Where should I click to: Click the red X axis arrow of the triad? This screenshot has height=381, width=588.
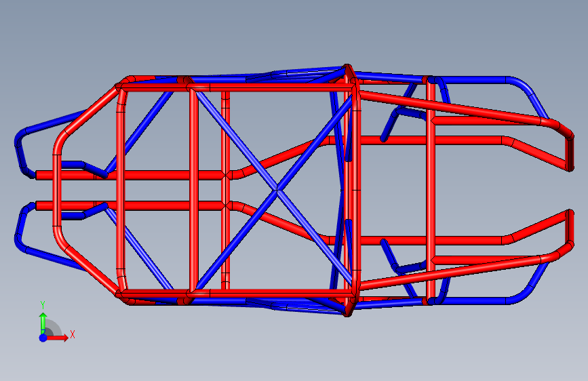coord(58,338)
